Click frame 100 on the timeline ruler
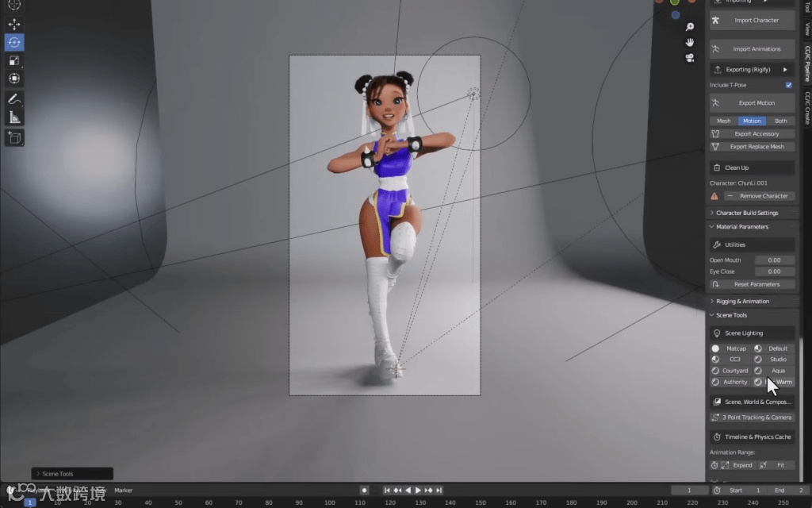812x508 pixels. coord(329,502)
